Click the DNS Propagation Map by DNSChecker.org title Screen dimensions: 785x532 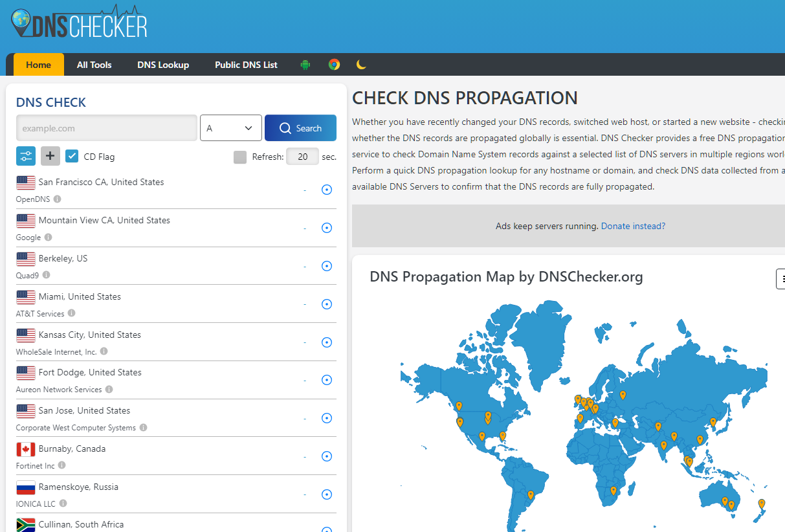(x=506, y=277)
